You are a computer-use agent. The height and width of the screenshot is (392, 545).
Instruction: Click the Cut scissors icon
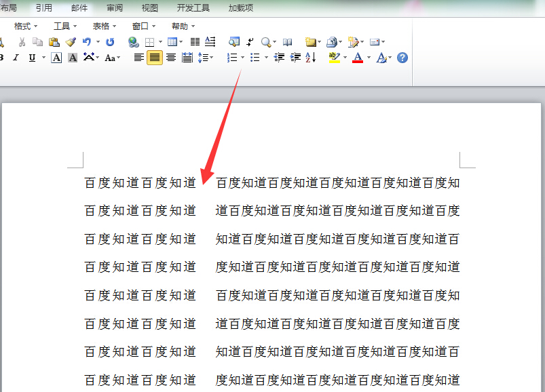tap(22, 42)
